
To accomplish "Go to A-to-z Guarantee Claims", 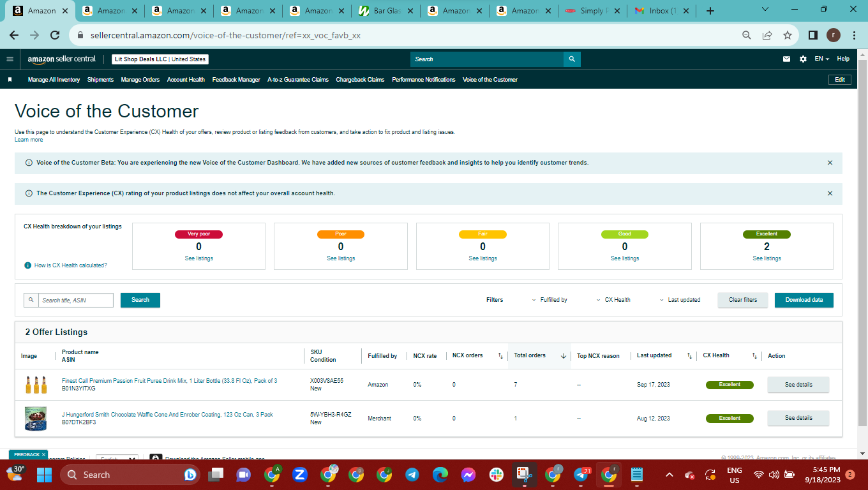I will coord(298,80).
